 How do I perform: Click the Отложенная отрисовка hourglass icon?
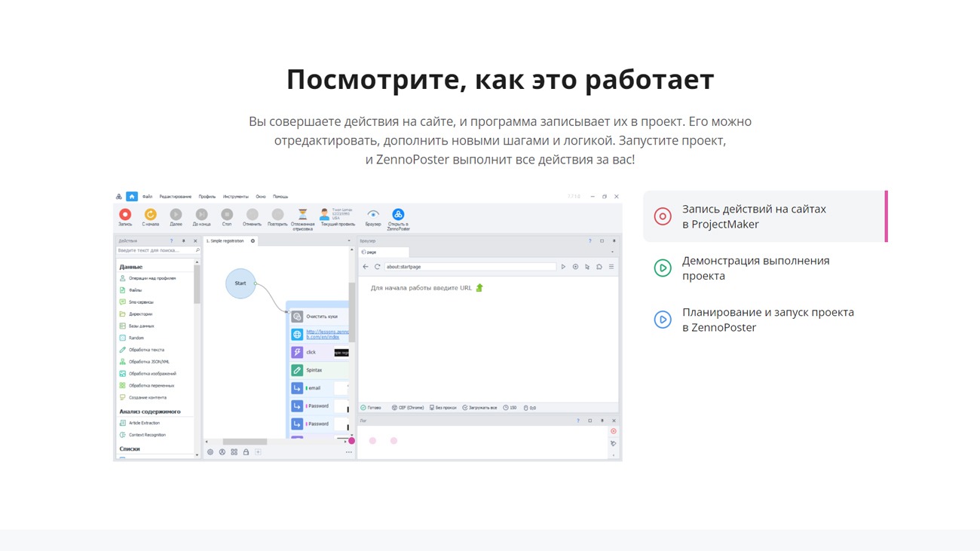pyautogui.click(x=302, y=215)
